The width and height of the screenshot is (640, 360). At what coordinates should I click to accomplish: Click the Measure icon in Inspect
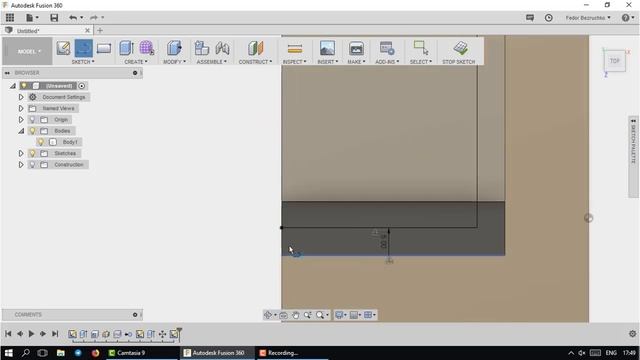click(295, 49)
